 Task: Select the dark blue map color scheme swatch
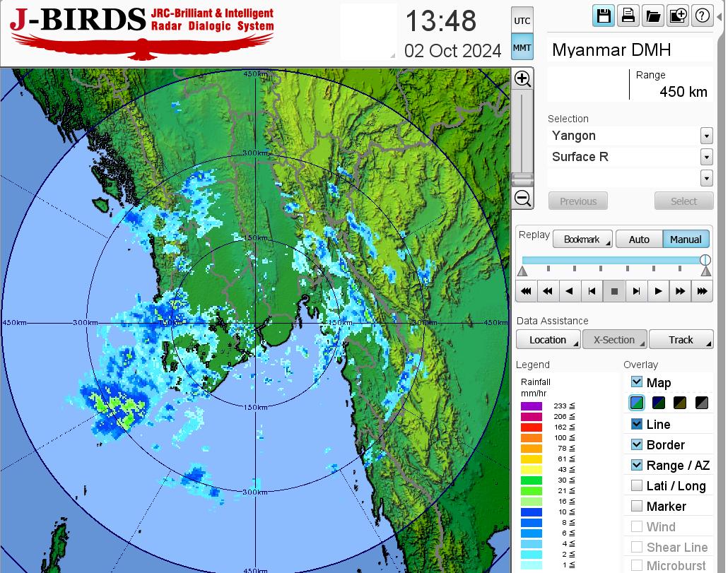point(659,403)
